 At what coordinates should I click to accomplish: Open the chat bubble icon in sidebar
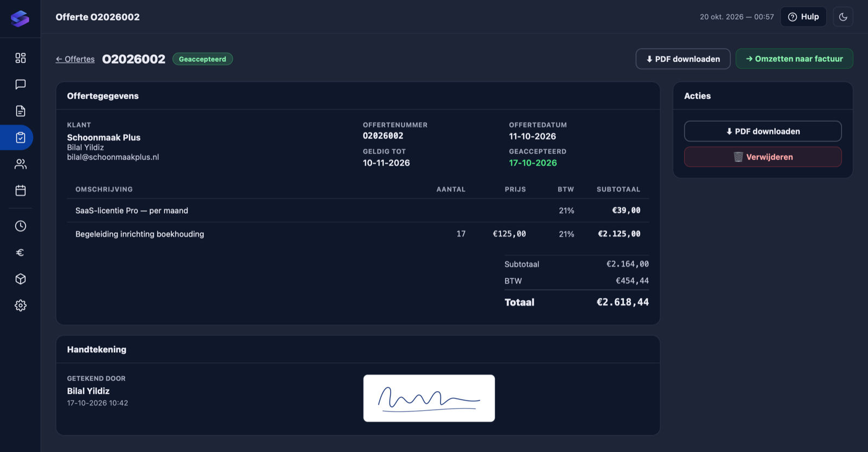(x=21, y=84)
